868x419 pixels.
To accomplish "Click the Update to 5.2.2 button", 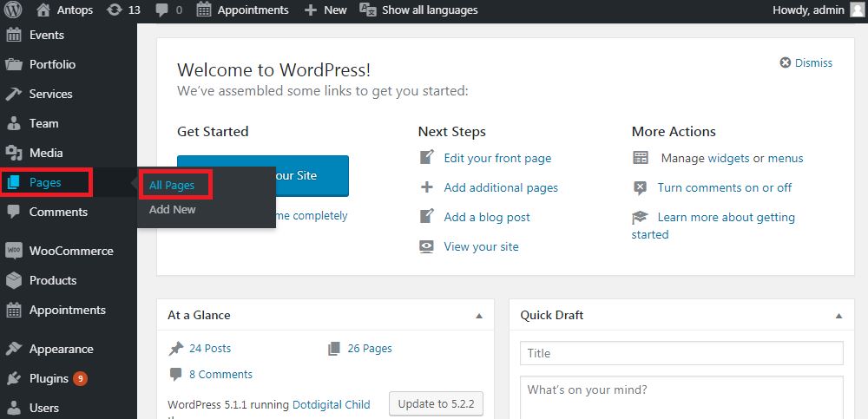I will point(437,403).
